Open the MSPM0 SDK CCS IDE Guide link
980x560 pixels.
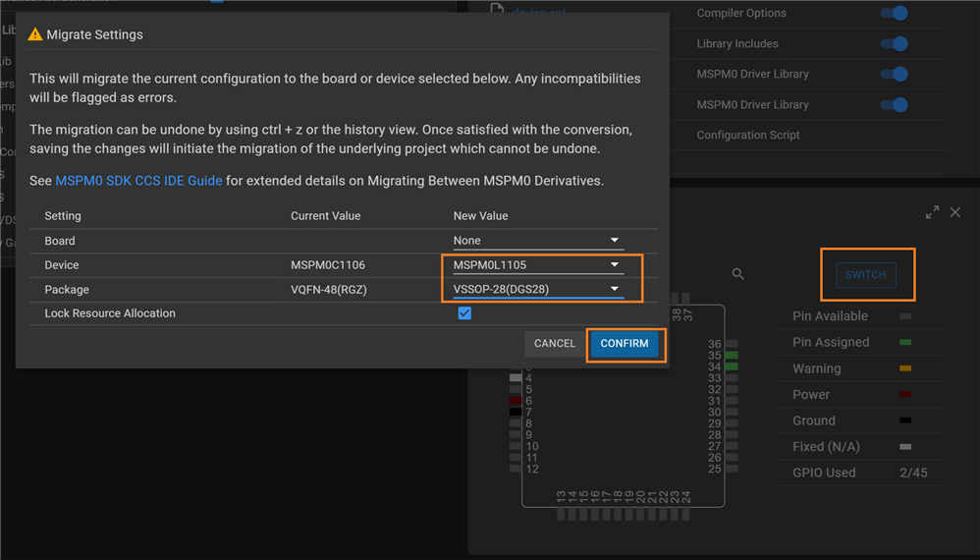(138, 181)
